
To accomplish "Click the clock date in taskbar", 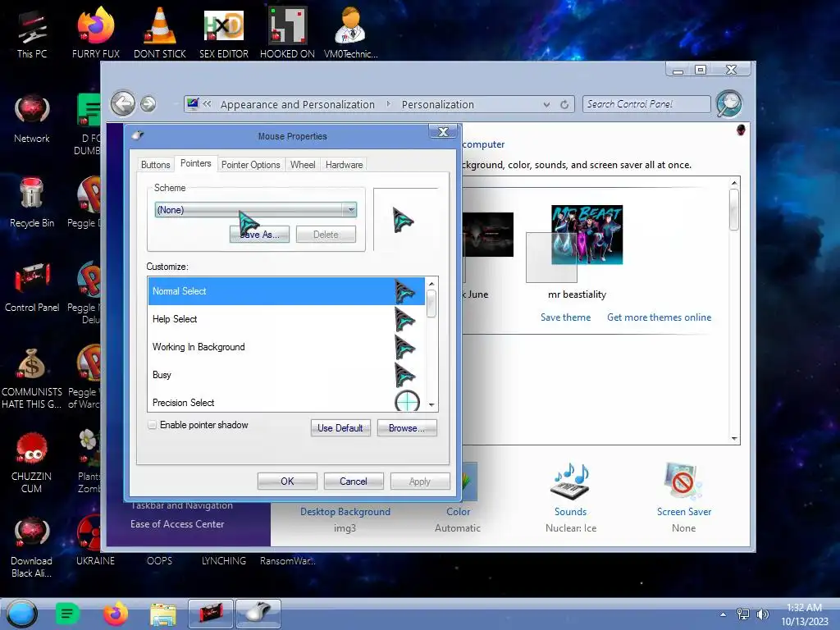I will (x=804, y=614).
